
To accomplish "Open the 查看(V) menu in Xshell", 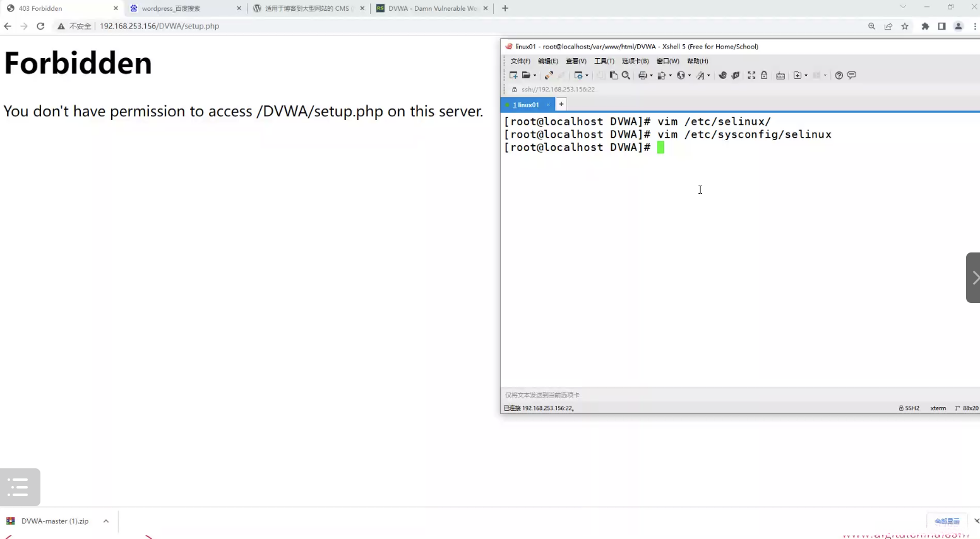I will (576, 61).
